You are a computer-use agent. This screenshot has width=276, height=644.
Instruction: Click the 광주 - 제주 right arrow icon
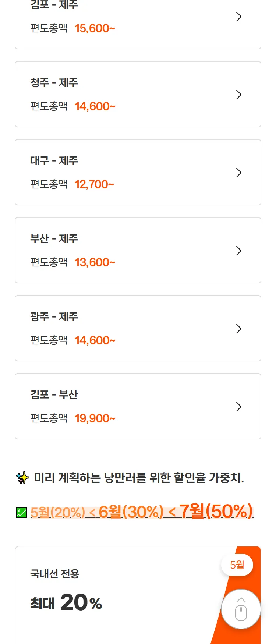click(x=239, y=329)
